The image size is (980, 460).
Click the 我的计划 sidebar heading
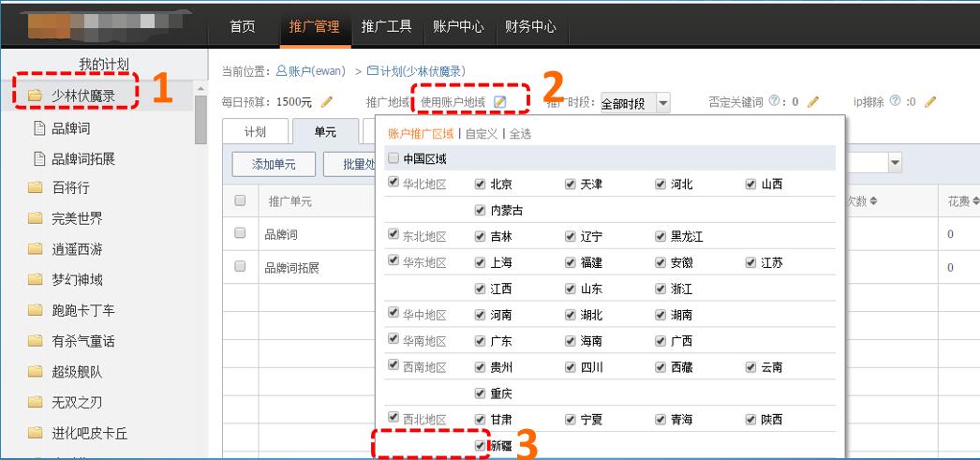104,64
